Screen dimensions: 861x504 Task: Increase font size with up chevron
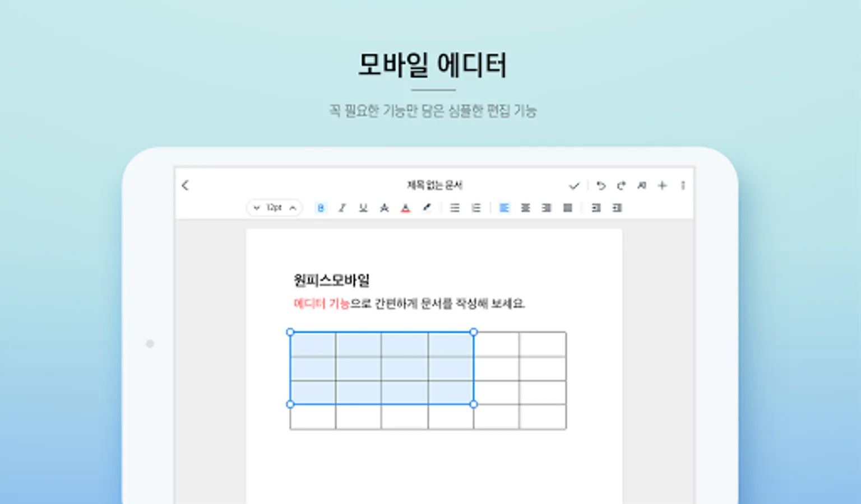click(293, 208)
